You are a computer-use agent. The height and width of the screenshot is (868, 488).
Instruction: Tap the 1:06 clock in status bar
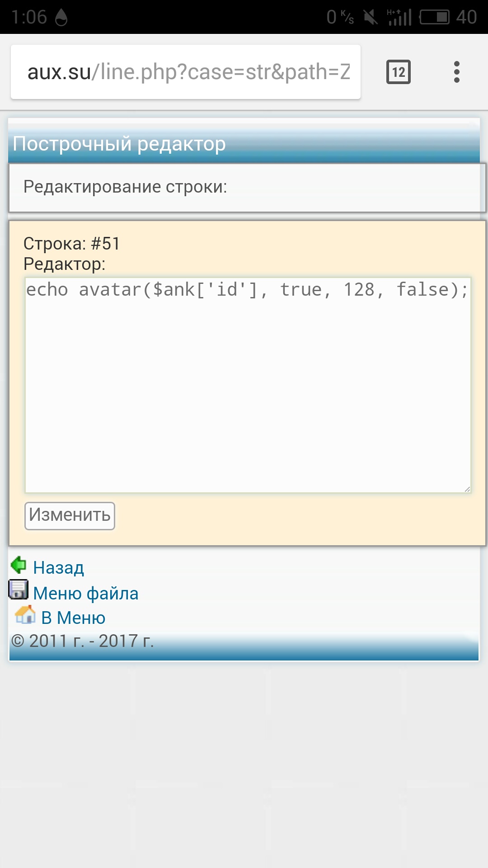coord(29,17)
